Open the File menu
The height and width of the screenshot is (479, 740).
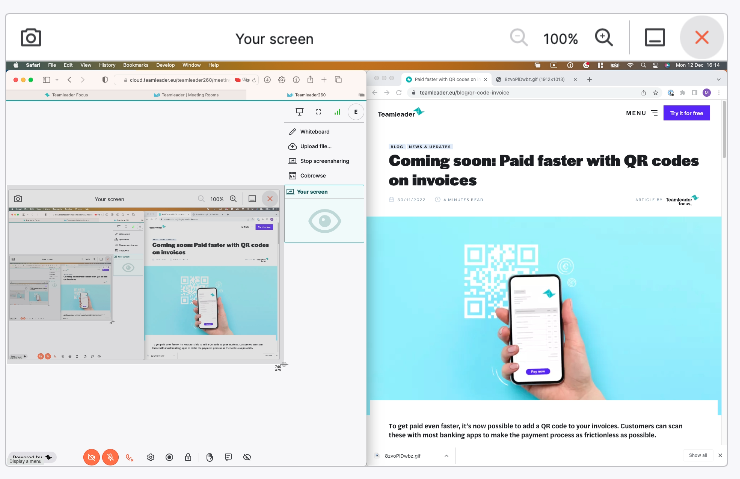52,65
